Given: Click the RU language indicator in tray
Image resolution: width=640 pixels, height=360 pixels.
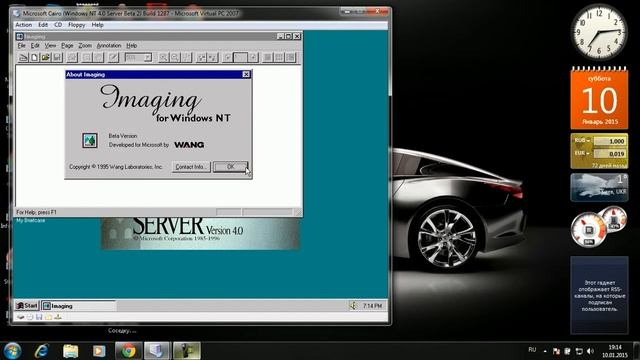Looking at the screenshot, I should point(532,350).
